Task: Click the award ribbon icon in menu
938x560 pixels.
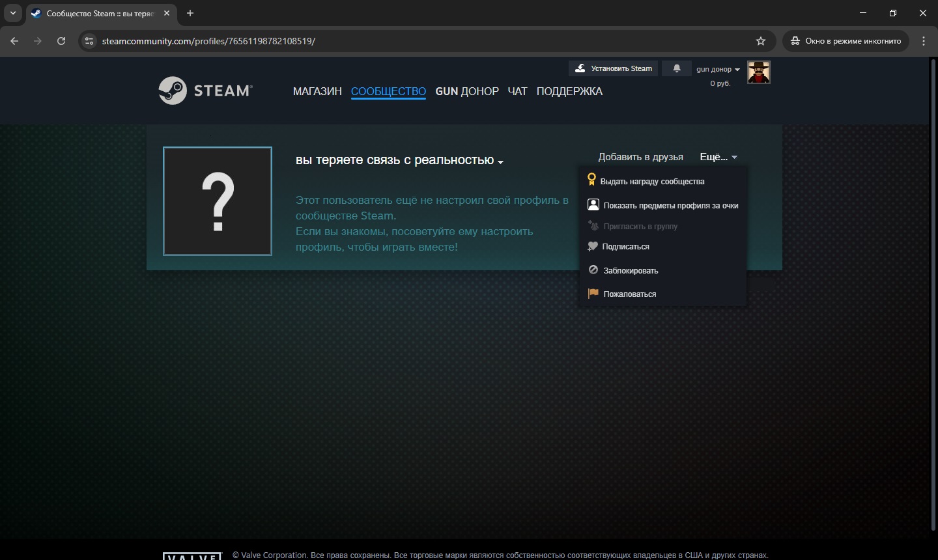Action: pyautogui.click(x=591, y=180)
